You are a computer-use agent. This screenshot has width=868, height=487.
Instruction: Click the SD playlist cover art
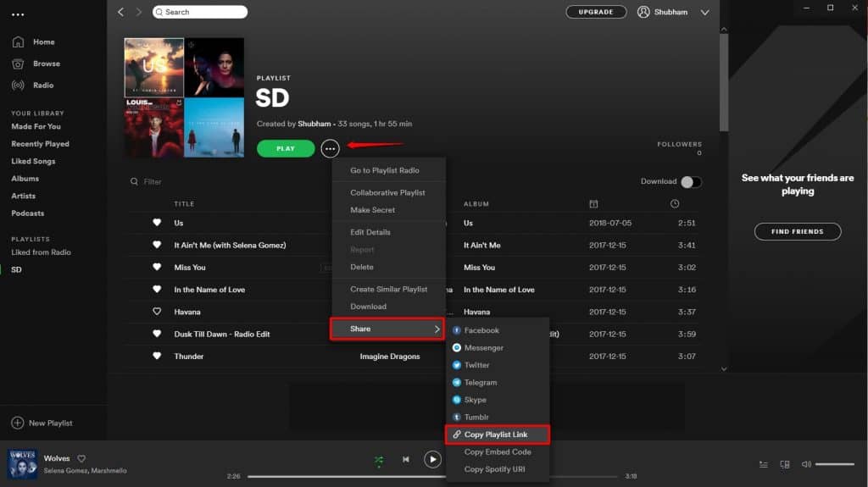pos(184,97)
